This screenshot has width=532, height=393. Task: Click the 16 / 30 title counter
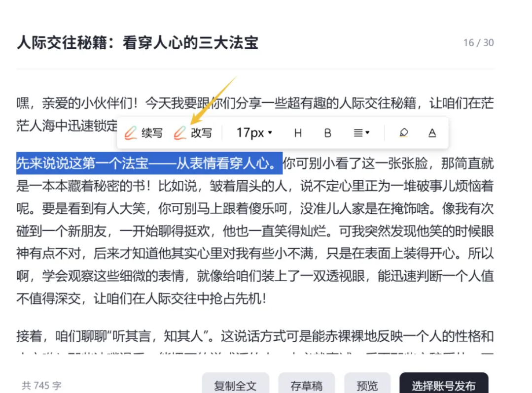coord(478,43)
